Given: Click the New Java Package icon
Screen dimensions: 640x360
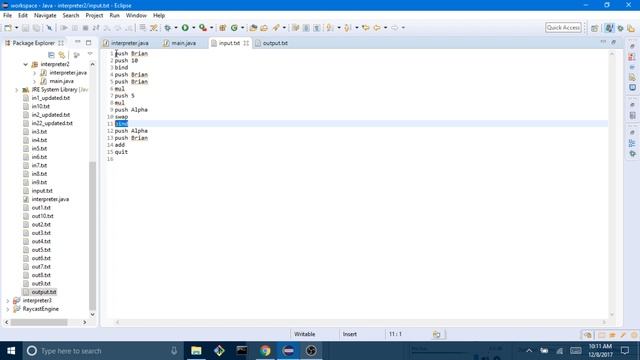Looking at the screenshot, I should coord(223,28).
